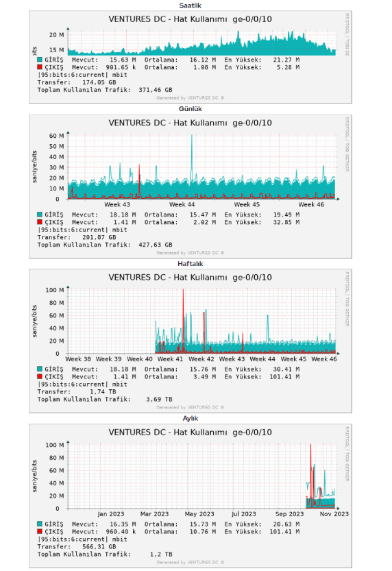
Task: Select the 'Haftalık' section heading
Action: 191,264
